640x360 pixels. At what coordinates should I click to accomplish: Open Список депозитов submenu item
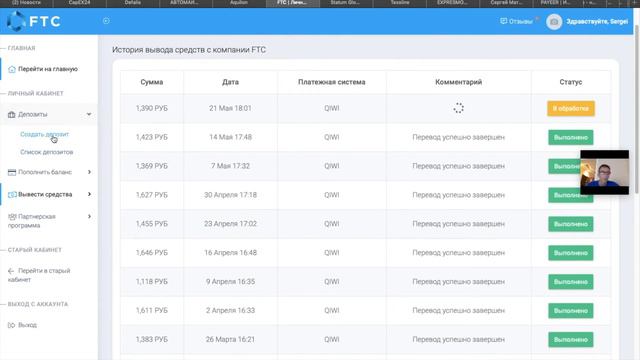(x=47, y=152)
